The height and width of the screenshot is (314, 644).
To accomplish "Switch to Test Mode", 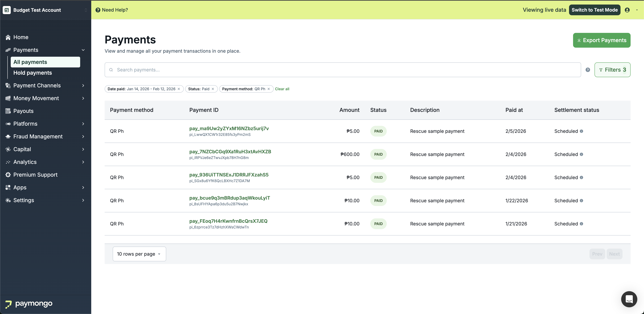I will point(595,10).
